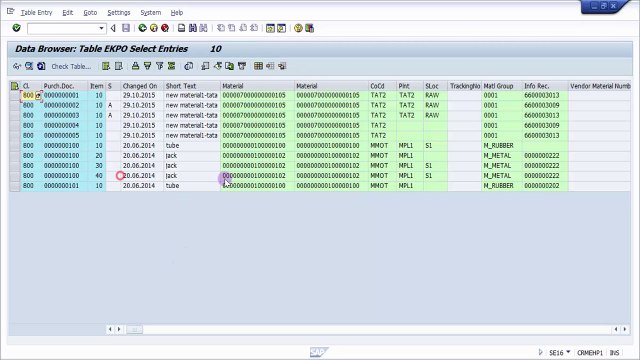Click the horizontal scrollbar thumb
Screen dimensions: 640x360
point(134,329)
